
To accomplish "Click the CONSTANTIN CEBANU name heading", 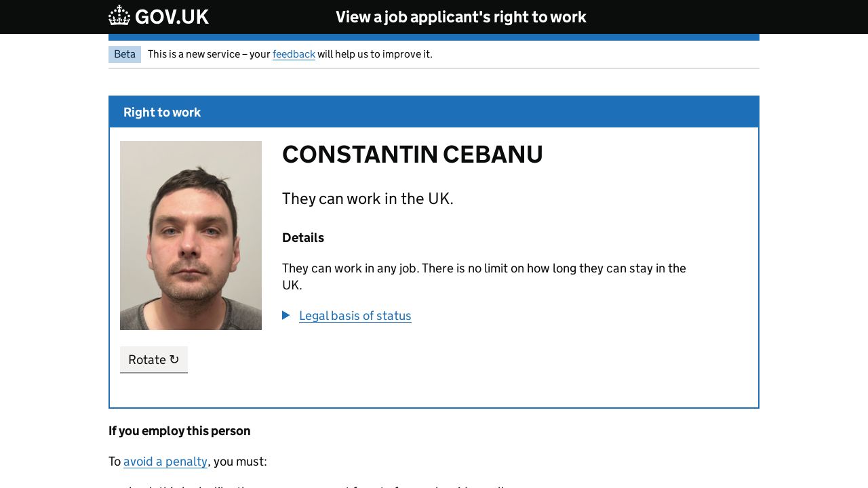I will [x=412, y=155].
